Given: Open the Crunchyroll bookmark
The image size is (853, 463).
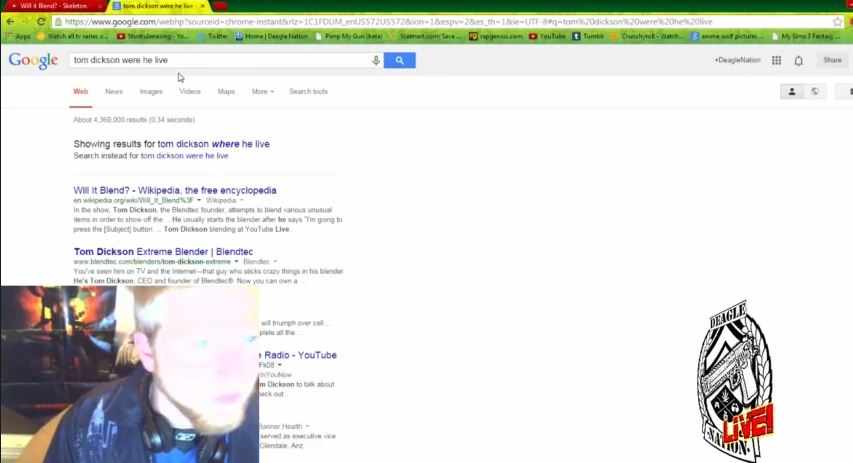Looking at the screenshot, I should pyautogui.click(x=647, y=36).
